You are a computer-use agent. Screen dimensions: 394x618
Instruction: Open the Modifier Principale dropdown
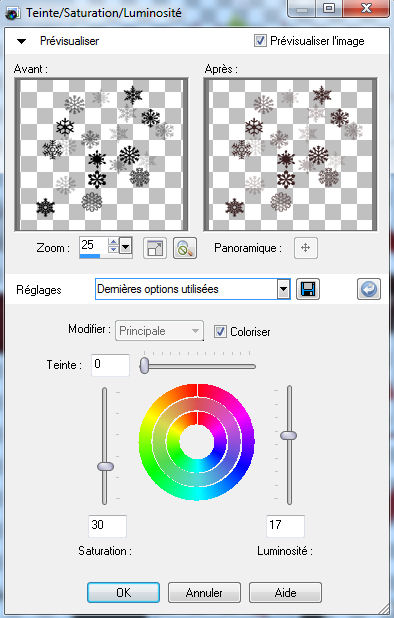pyautogui.click(x=159, y=331)
